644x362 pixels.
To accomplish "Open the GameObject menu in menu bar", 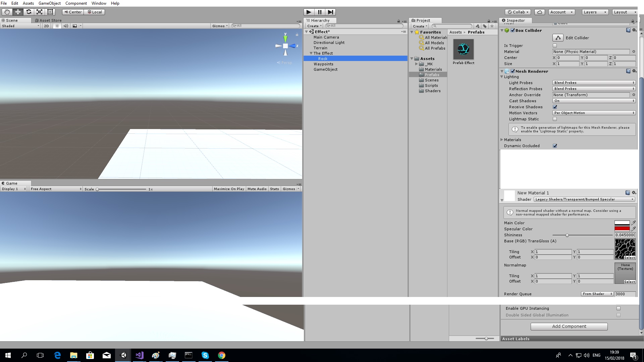I will click(50, 4).
